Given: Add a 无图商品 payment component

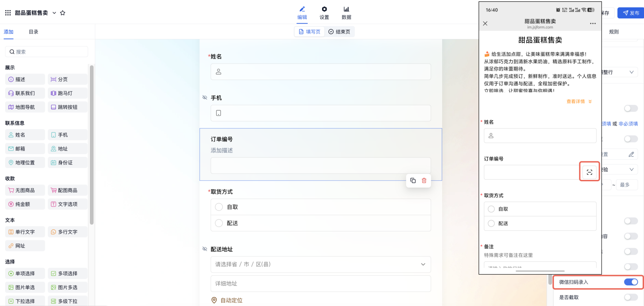Looking at the screenshot, I should pyautogui.click(x=25, y=190).
